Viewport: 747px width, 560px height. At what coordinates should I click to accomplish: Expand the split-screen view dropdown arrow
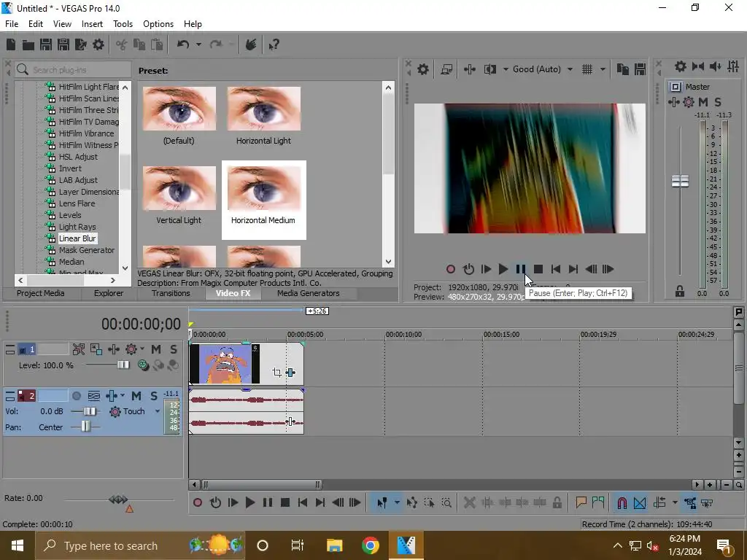(x=506, y=69)
